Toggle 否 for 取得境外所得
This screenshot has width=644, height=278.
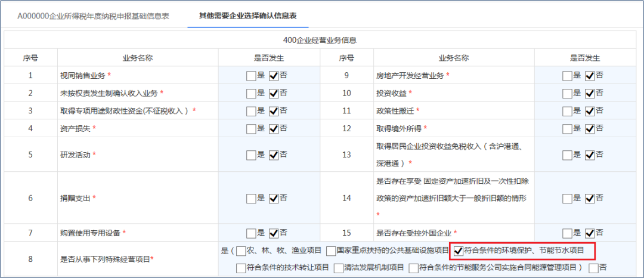click(x=590, y=128)
